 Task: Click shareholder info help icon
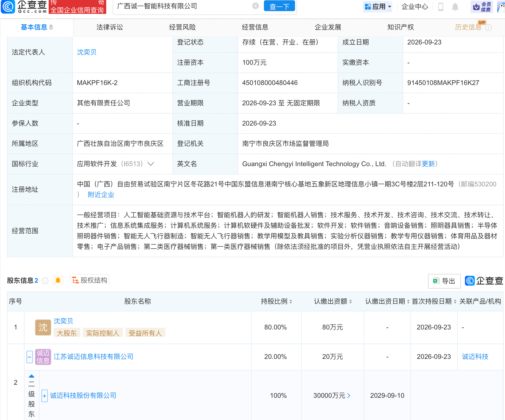(x=45, y=281)
